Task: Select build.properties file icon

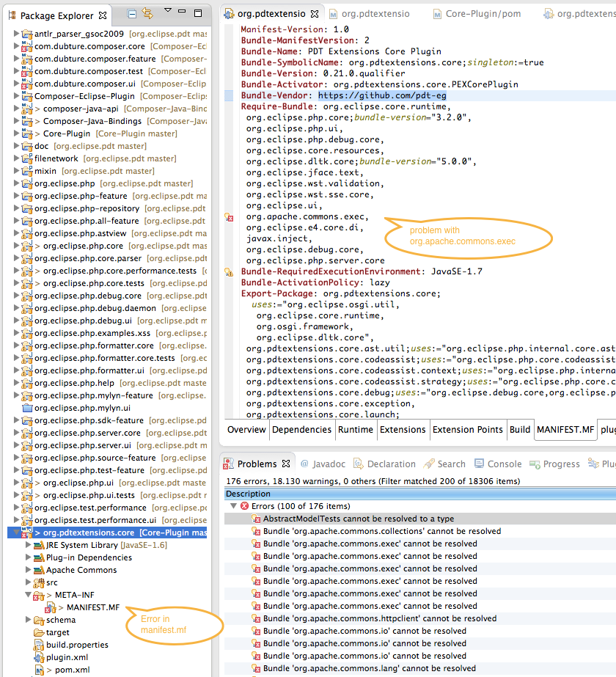Action: [x=40, y=645]
